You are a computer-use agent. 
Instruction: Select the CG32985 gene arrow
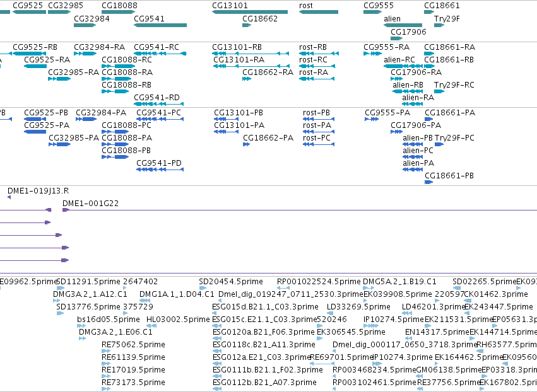59,12
